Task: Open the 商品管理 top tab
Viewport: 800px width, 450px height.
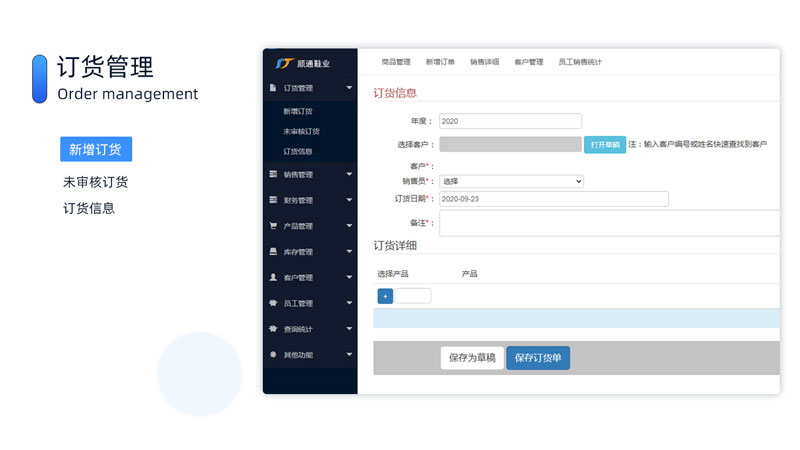Action: coord(396,62)
